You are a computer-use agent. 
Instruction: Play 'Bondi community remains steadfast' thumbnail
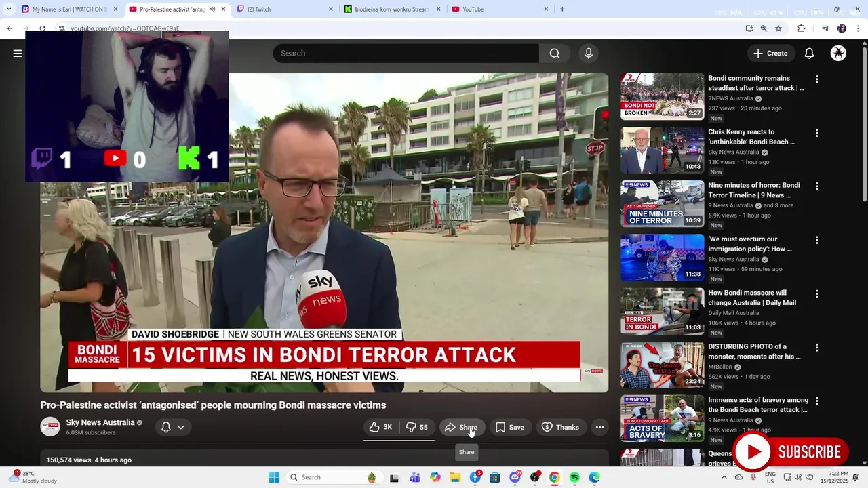[663, 96]
